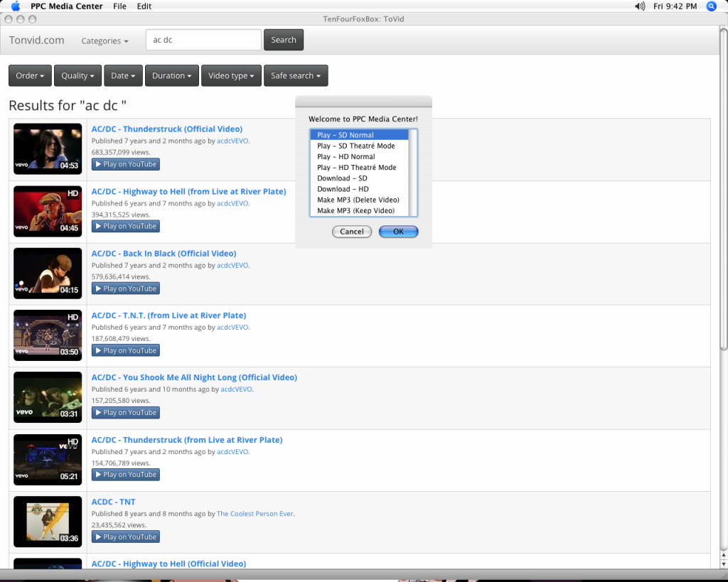Open the File menu
This screenshot has width=728, height=582.
(119, 6)
